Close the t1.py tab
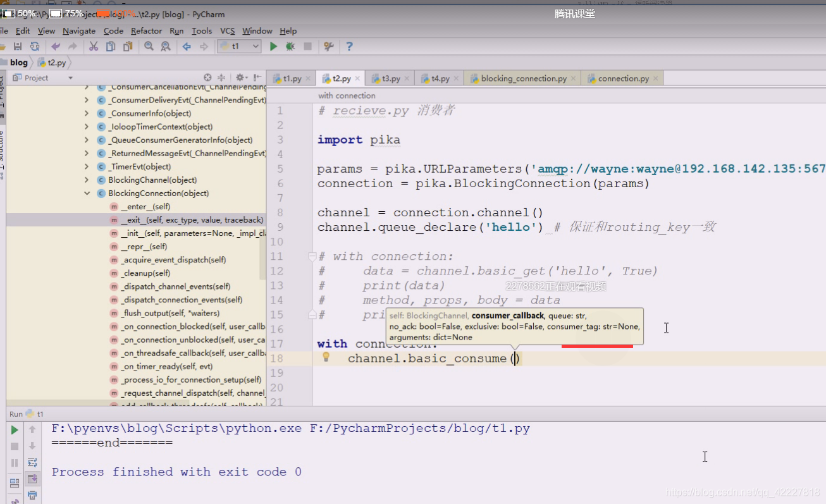Screen dimensions: 826x504 308,79
